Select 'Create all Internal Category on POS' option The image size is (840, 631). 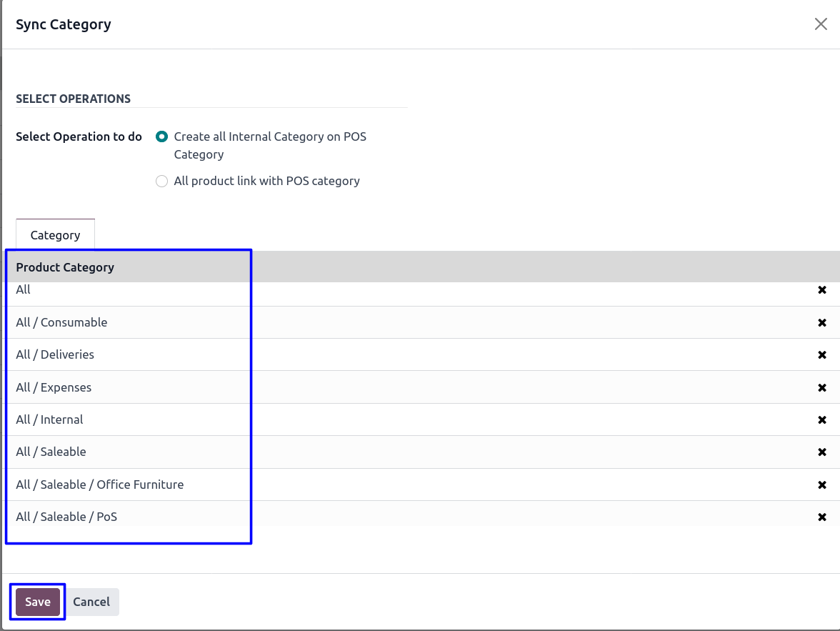162,136
